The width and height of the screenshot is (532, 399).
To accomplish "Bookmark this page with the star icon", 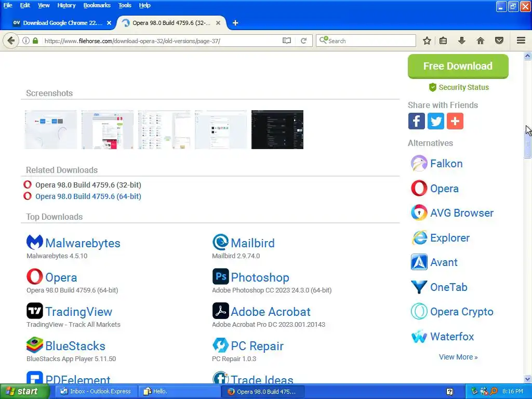I will coord(427,41).
